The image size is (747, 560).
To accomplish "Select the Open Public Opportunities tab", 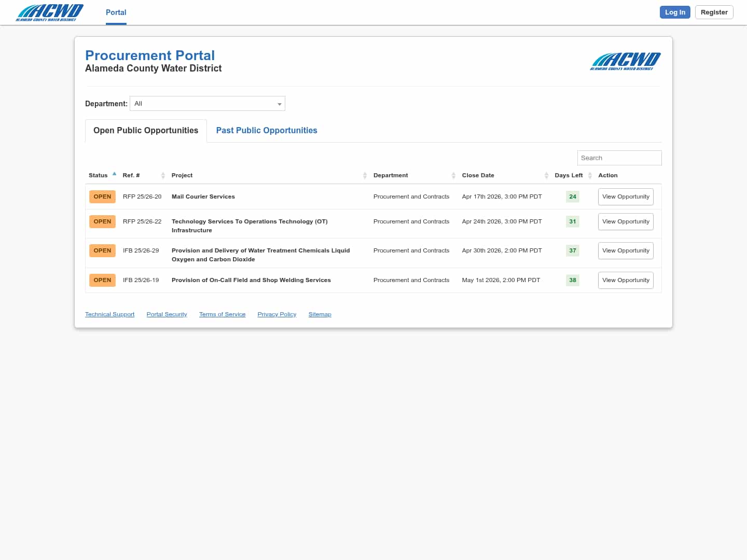I will pos(146,131).
